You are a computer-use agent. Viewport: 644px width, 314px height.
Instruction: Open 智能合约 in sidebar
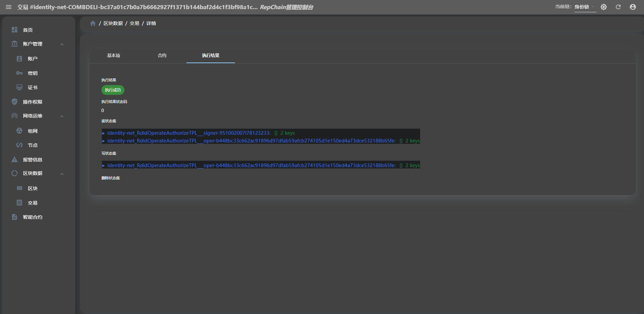click(33, 217)
